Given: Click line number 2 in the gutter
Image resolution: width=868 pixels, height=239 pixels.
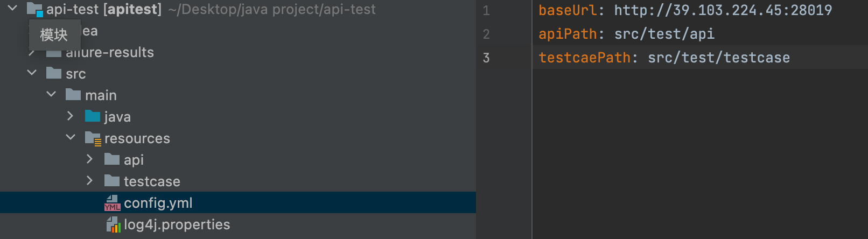Looking at the screenshot, I should click(x=486, y=34).
